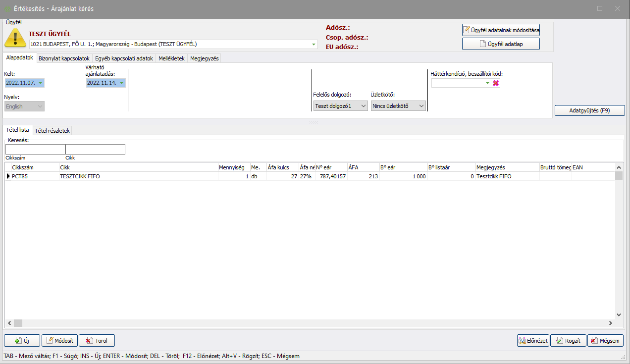Click the horizontal scrollbar right arrow

(x=610, y=323)
